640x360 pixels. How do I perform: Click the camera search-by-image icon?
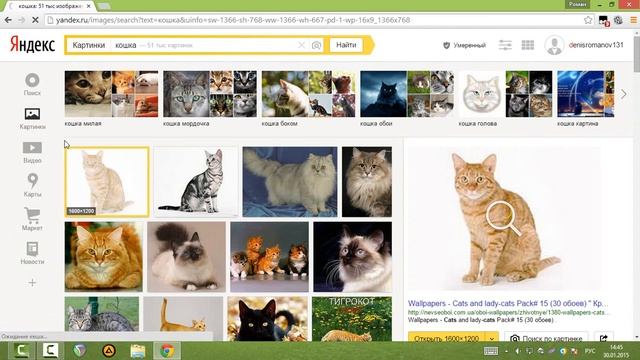(x=316, y=45)
